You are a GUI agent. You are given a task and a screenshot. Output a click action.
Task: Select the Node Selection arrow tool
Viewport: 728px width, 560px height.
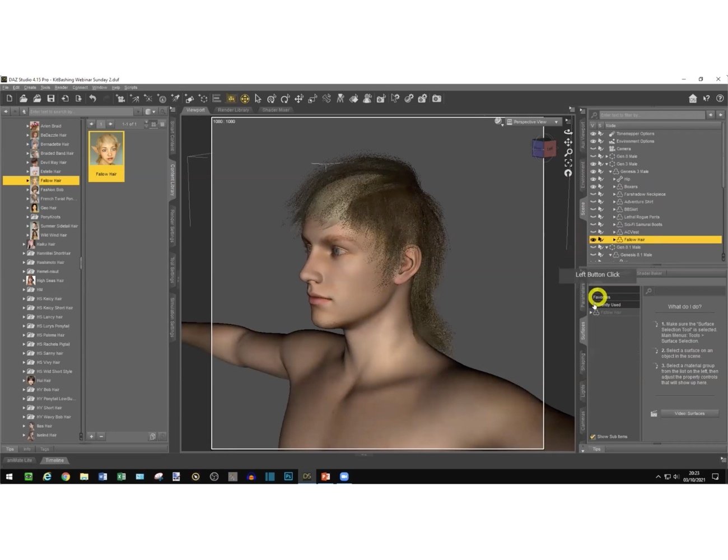pos(258,99)
